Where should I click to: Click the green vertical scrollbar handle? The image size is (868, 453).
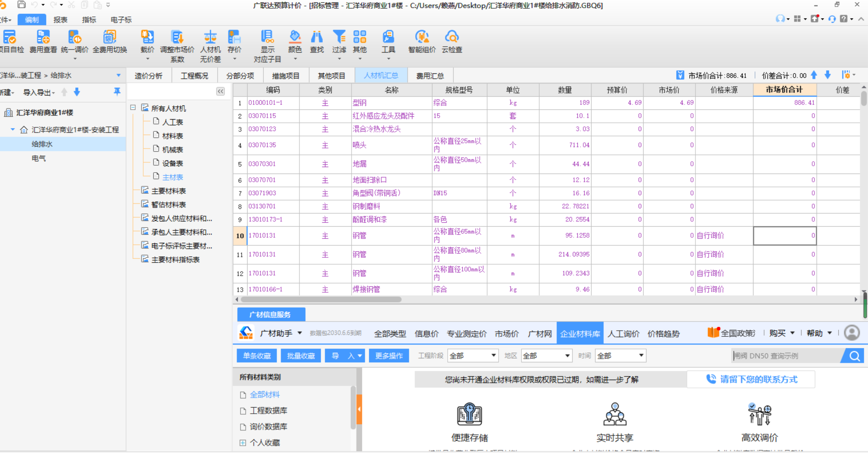coord(865,305)
